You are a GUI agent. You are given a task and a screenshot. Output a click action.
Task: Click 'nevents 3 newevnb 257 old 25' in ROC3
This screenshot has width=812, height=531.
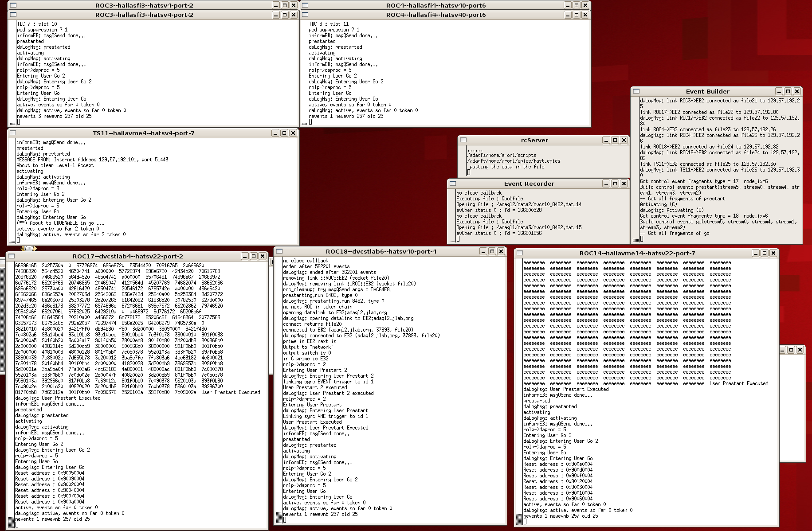coord(54,116)
